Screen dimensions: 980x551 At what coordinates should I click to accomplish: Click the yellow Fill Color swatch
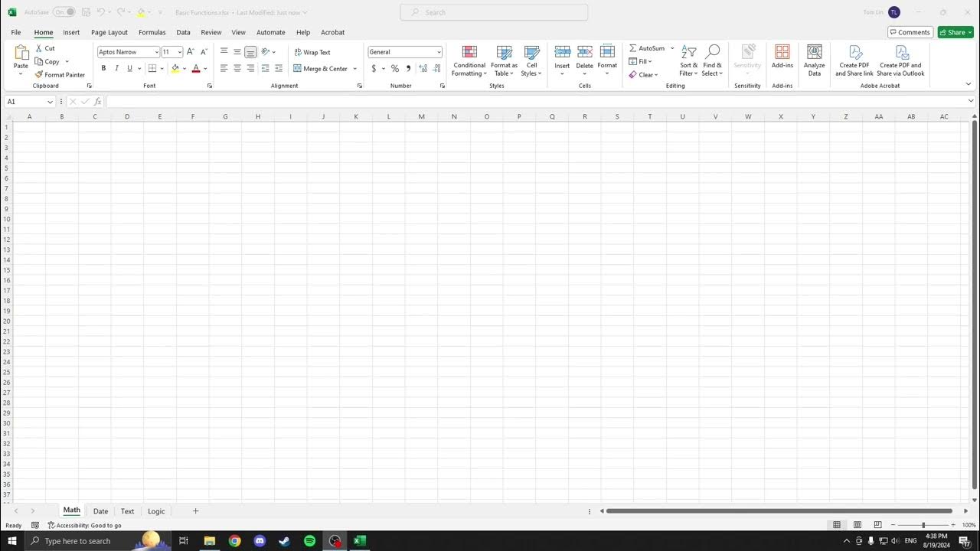(175, 68)
